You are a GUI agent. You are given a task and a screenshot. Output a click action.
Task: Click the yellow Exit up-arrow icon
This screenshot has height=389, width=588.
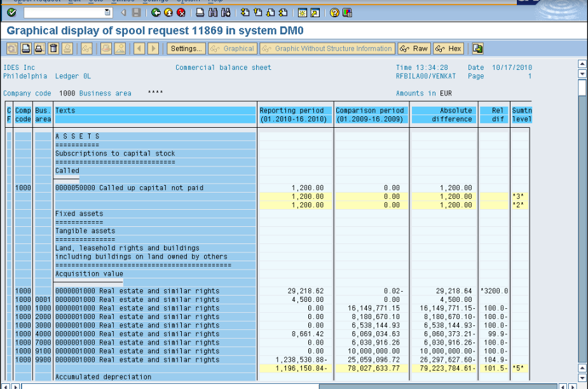pyautogui.click(x=168, y=13)
